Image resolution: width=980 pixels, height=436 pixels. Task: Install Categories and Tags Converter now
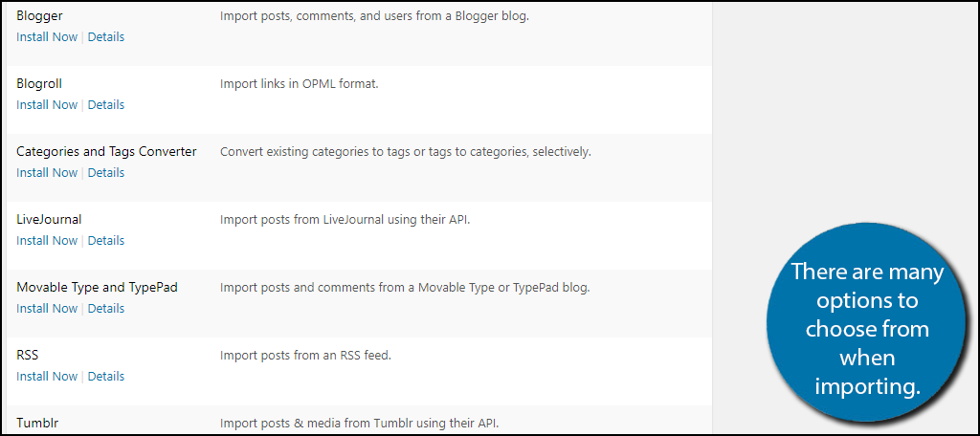coord(47,173)
